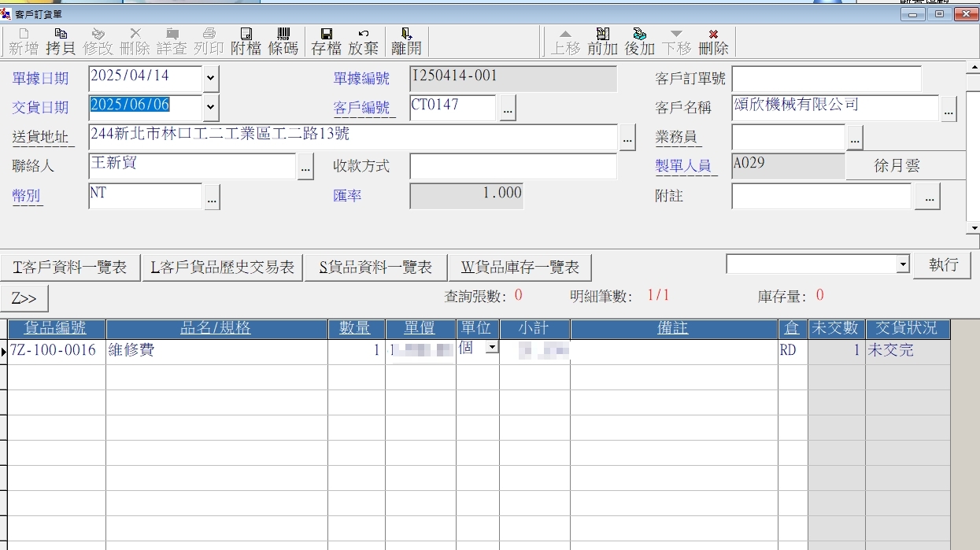Open W貨品庫存一覽表 inventory list
980x550 pixels.
[520, 268]
